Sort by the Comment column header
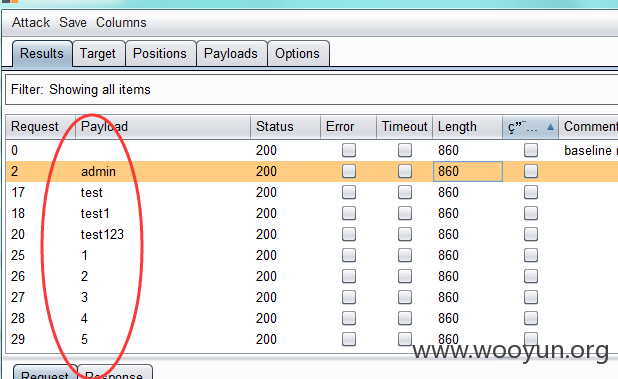Viewport: 618px width, 379px height. click(588, 127)
